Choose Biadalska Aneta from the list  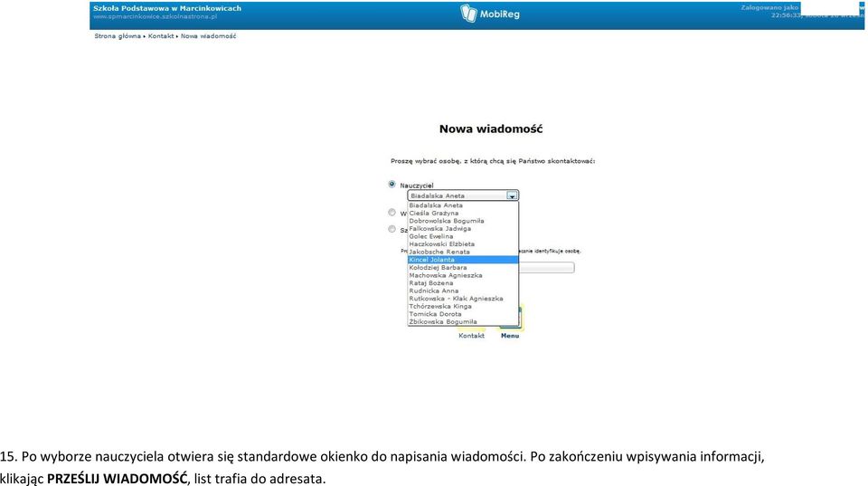[x=463, y=205]
